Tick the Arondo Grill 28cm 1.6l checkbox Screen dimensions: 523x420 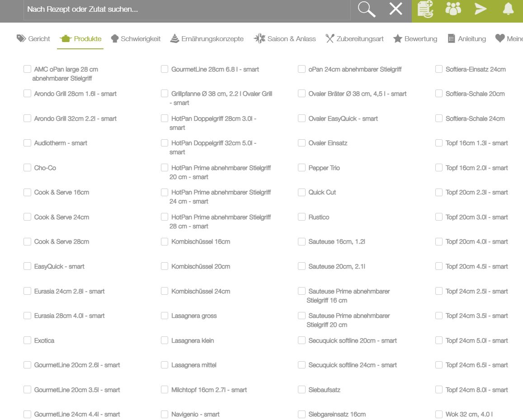28,94
